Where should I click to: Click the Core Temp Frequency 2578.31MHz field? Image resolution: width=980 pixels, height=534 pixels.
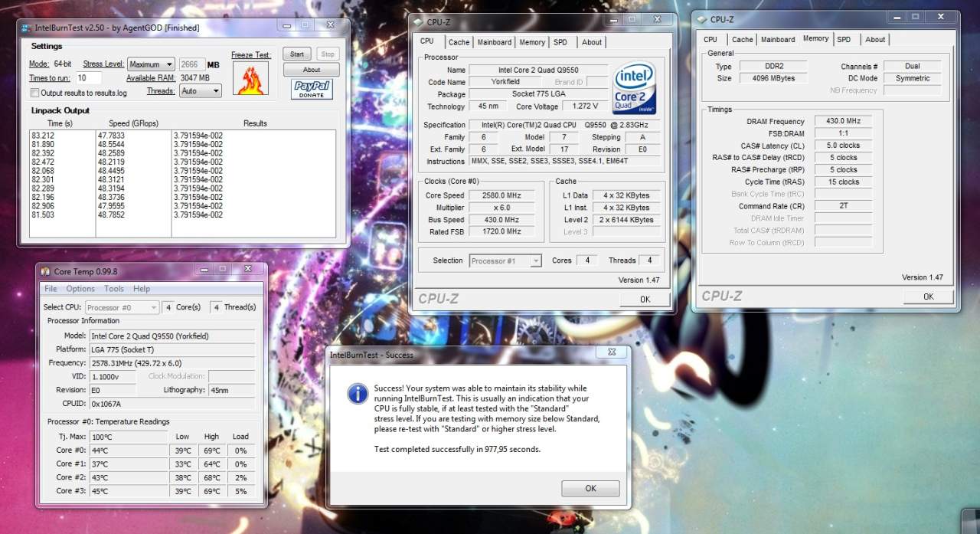click(x=172, y=363)
